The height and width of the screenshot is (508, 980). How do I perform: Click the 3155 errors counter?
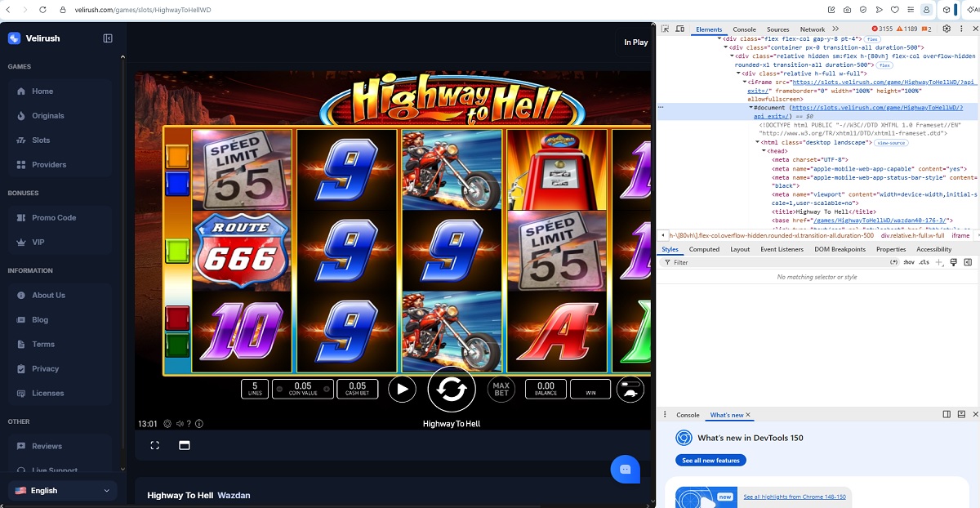click(881, 29)
